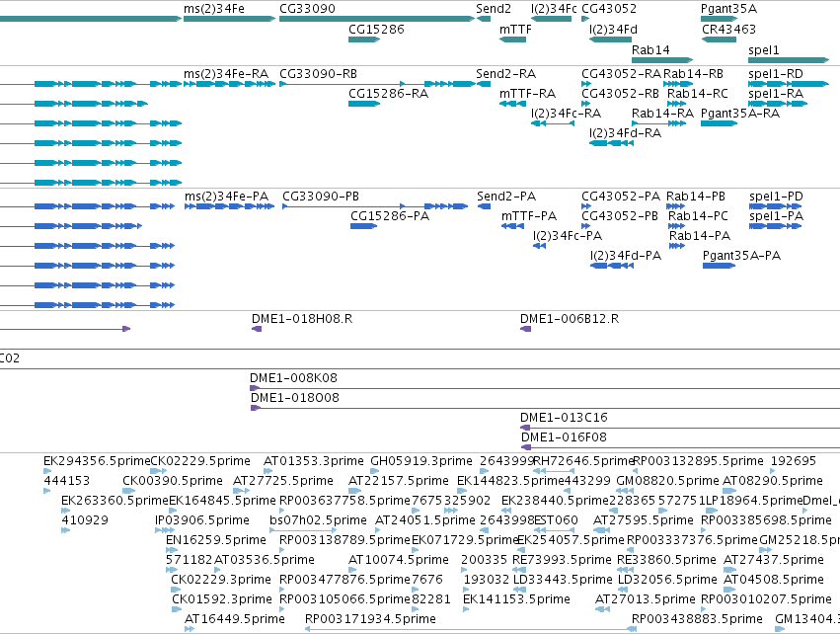Open EST CK01592.3prime label

click(222, 599)
